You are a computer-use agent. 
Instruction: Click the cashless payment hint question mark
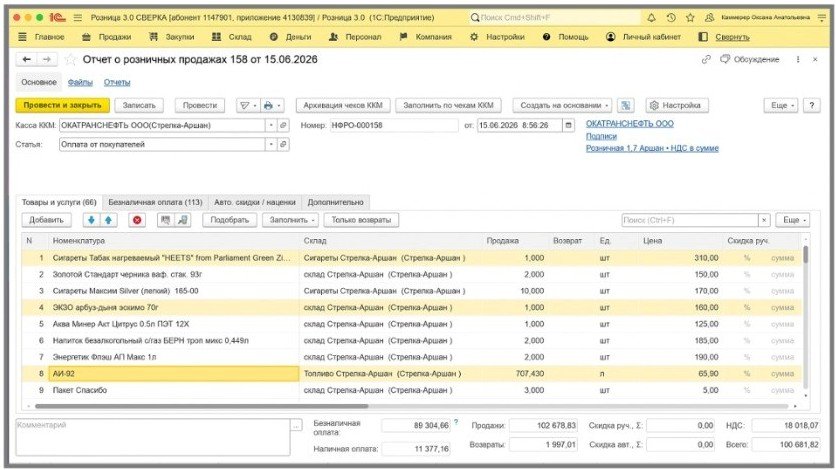click(456, 422)
